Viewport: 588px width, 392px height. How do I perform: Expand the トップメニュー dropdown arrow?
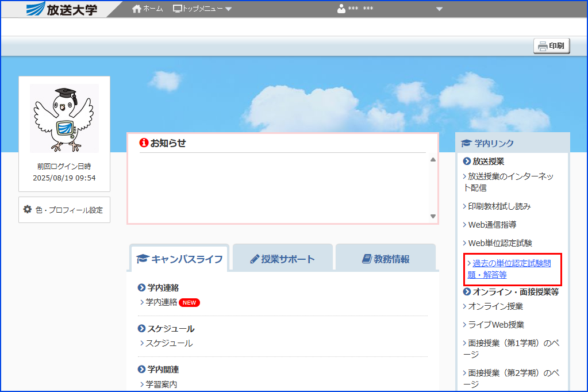pos(229,9)
